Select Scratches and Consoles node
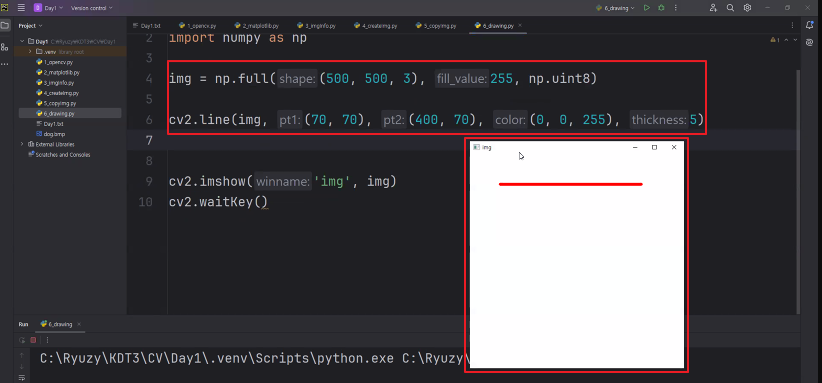 point(59,155)
